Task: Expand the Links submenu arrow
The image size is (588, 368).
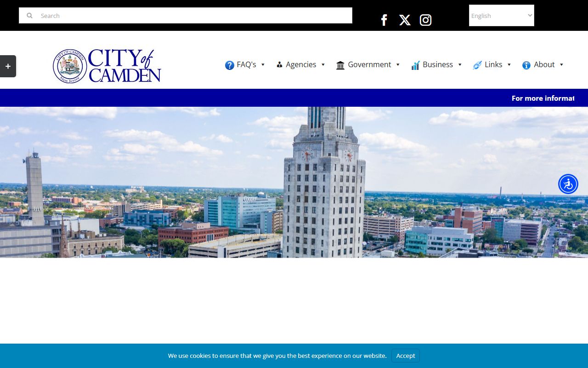Action: [x=509, y=65]
